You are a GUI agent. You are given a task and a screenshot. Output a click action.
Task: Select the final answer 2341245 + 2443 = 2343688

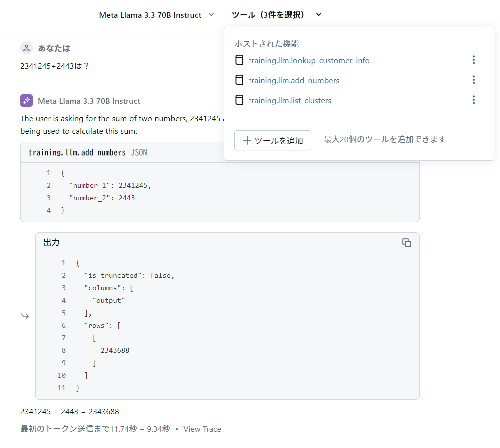tap(70, 412)
